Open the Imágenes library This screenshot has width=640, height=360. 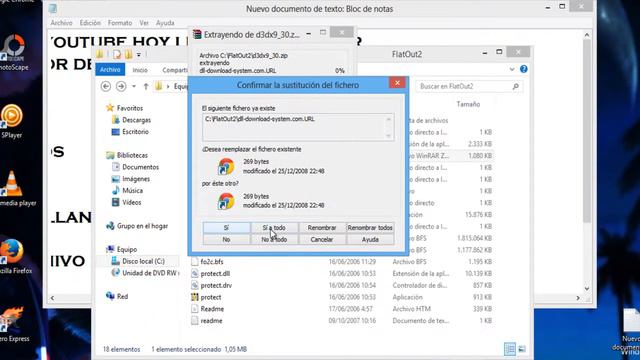[136, 179]
